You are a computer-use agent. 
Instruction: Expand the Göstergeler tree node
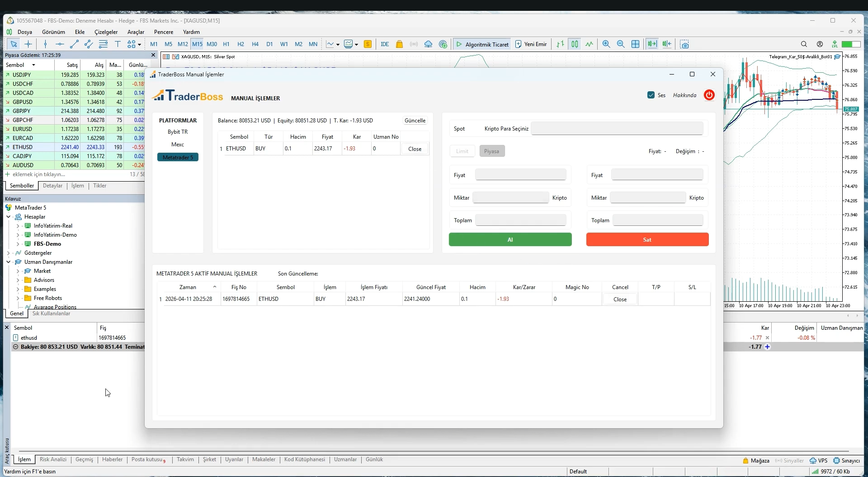pos(8,253)
